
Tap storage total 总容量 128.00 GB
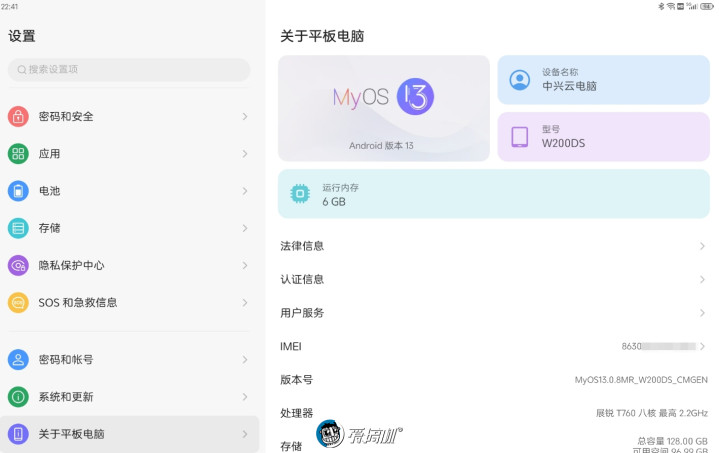point(672,441)
